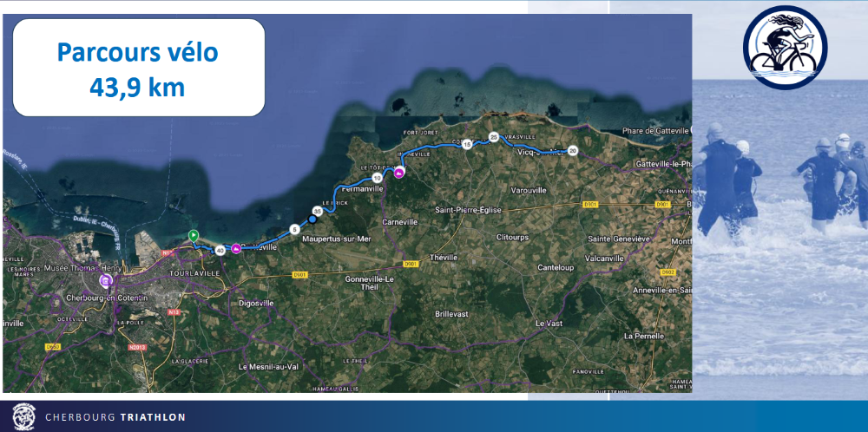Select the km 10 route marker
The height and width of the screenshot is (432, 868).
pyautogui.click(x=377, y=178)
